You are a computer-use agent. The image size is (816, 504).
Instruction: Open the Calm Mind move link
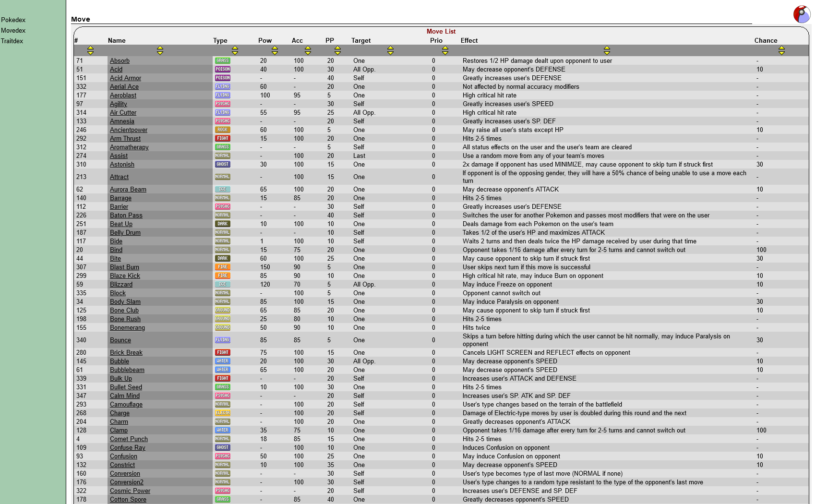click(x=125, y=396)
